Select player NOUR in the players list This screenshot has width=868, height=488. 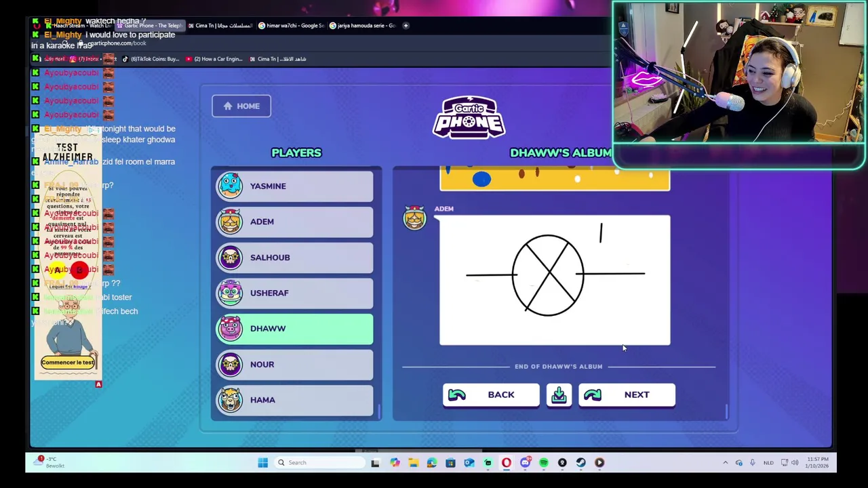pos(294,364)
